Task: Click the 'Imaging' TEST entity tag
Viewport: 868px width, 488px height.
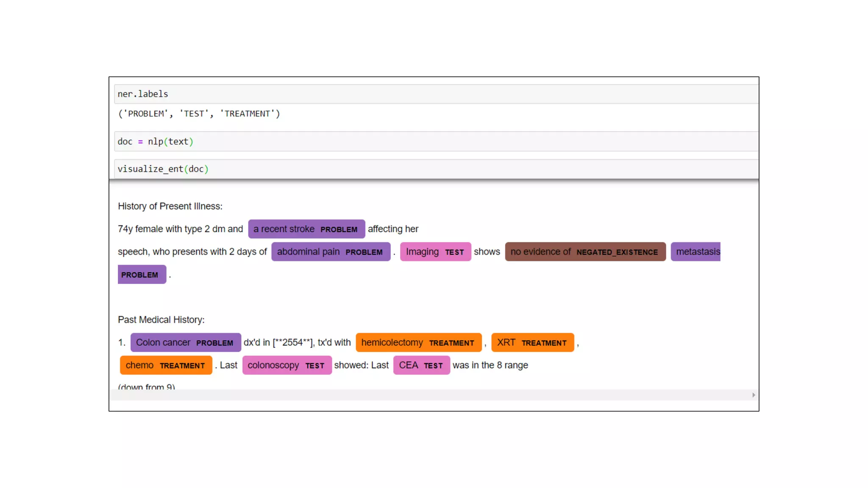Action: [435, 252]
